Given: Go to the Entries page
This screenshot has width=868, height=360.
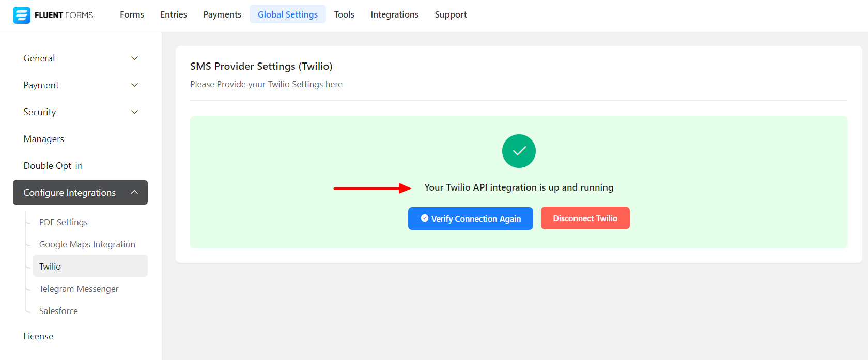Looking at the screenshot, I should click(x=174, y=14).
